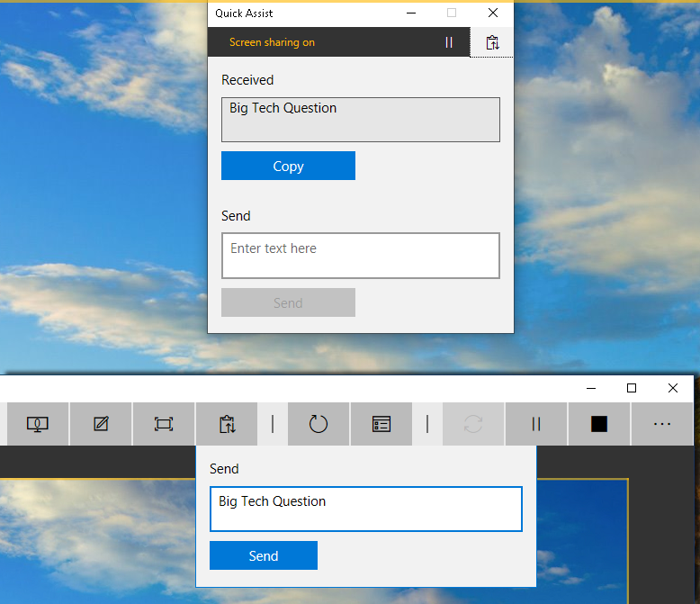The height and width of the screenshot is (604, 700).
Task: Pause the session from the helper toolbar
Action: pos(536,424)
